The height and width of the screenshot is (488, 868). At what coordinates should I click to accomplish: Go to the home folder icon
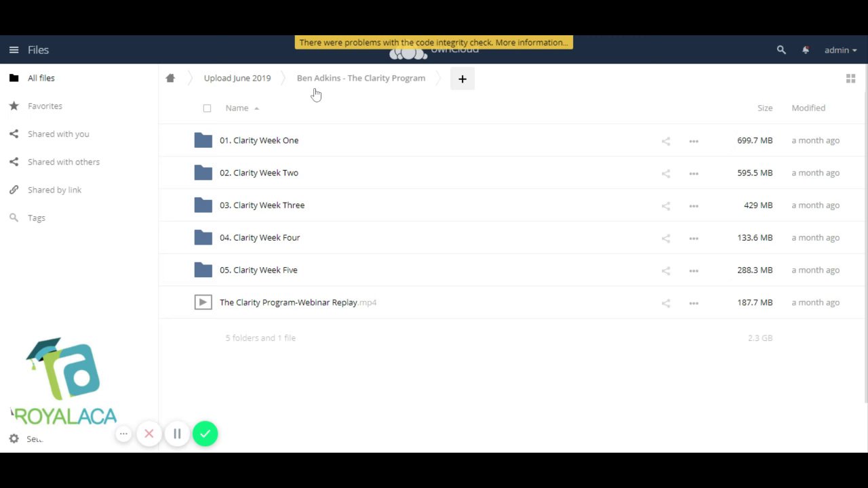coord(170,78)
